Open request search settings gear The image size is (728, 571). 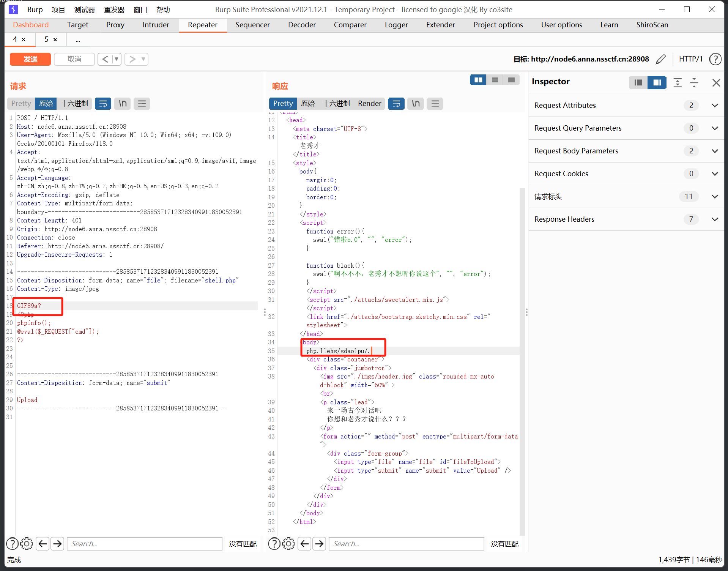pos(27,544)
